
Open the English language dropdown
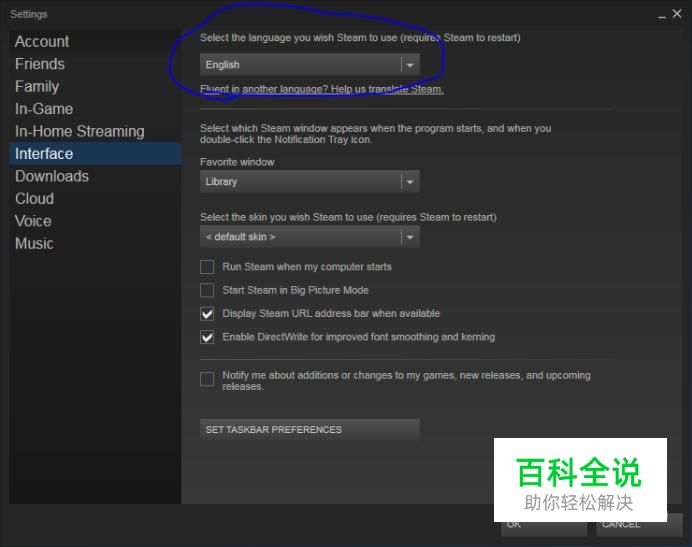point(309,65)
